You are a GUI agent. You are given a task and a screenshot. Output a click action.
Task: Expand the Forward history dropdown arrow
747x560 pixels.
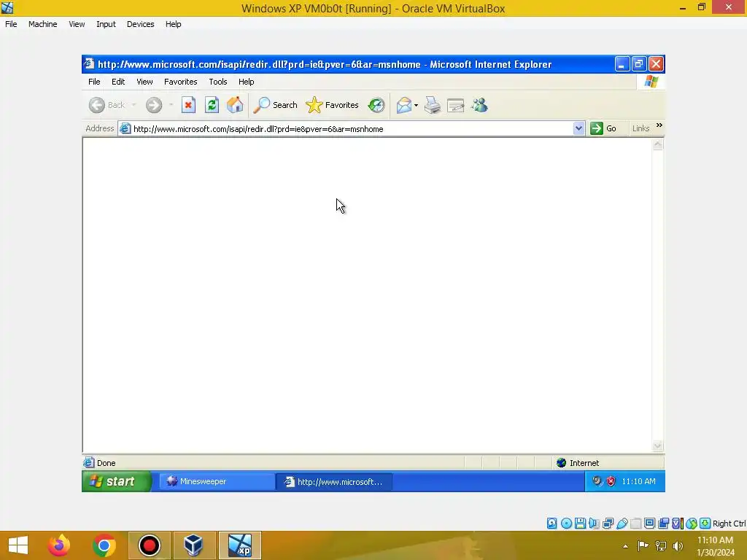171,105
